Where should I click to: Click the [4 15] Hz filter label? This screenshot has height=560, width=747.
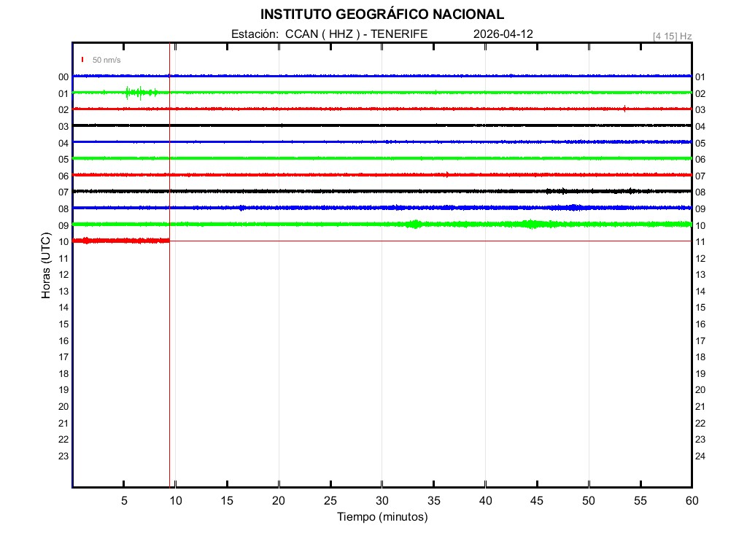[x=672, y=36]
